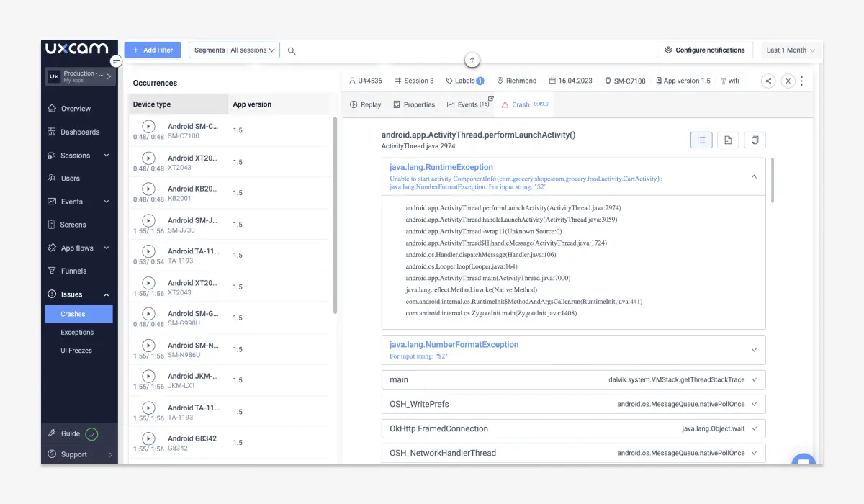864x504 pixels.
Task: Play the Android G8342 session recording
Action: (148, 438)
